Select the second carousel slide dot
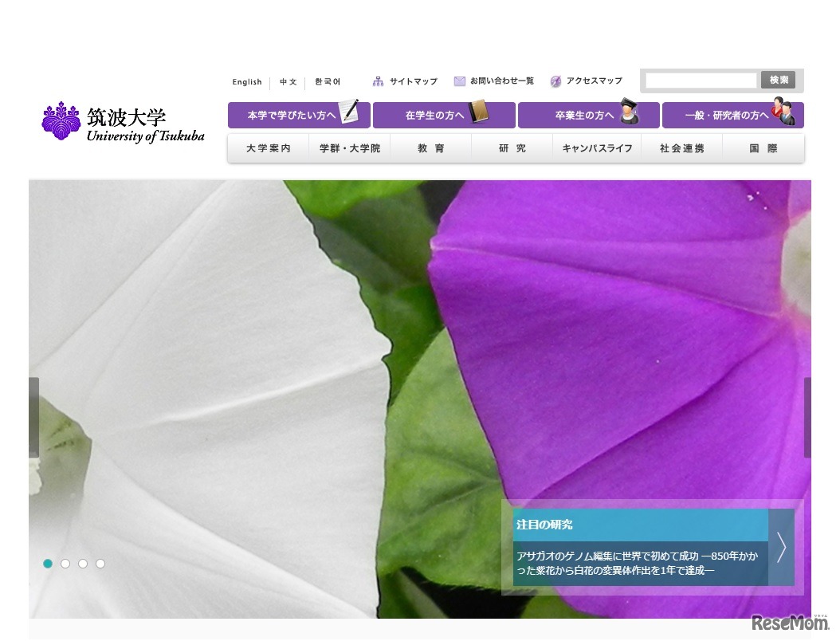The image size is (840, 641). [65, 563]
